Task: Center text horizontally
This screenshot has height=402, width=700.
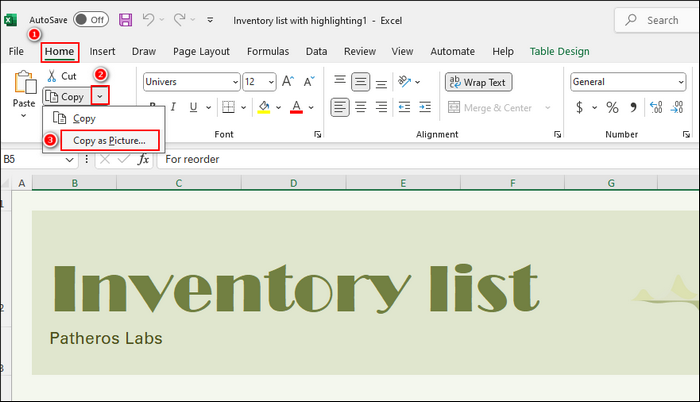Action: coord(361,107)
